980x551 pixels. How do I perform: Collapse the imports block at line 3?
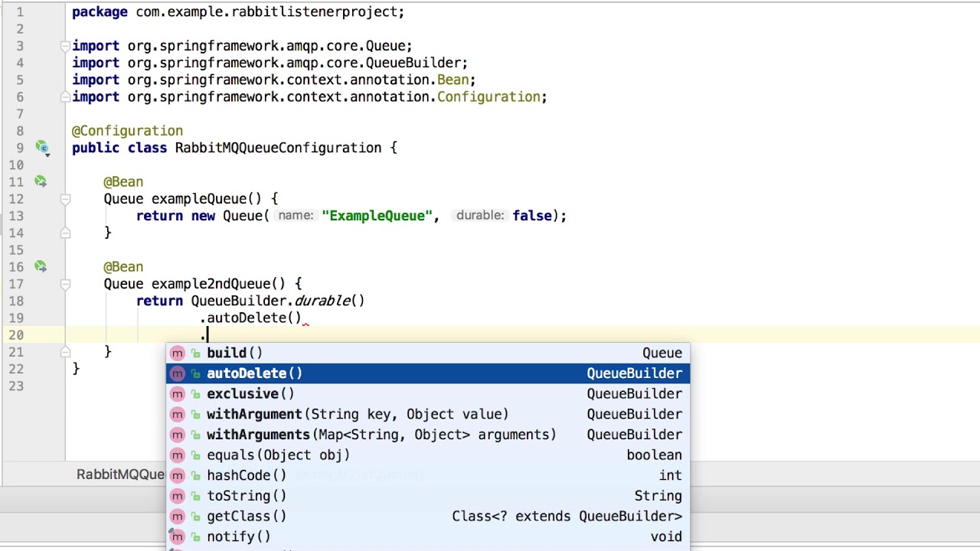coord(65,46)
